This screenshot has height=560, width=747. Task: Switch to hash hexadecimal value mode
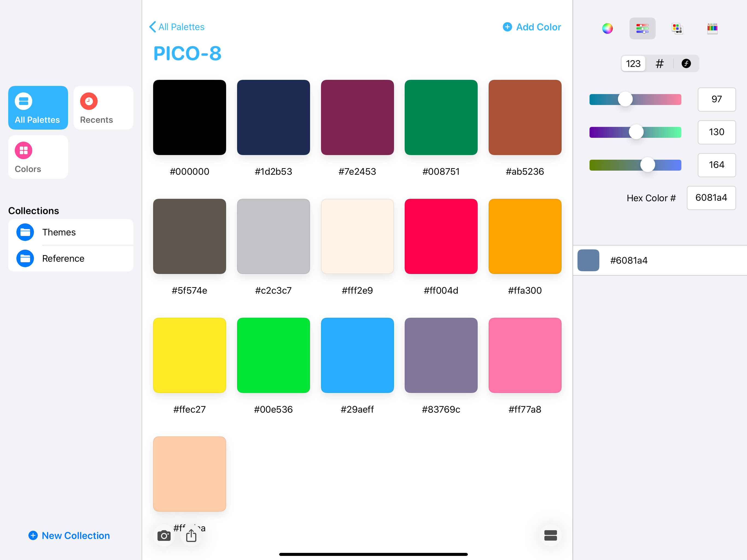pos(659,63)
